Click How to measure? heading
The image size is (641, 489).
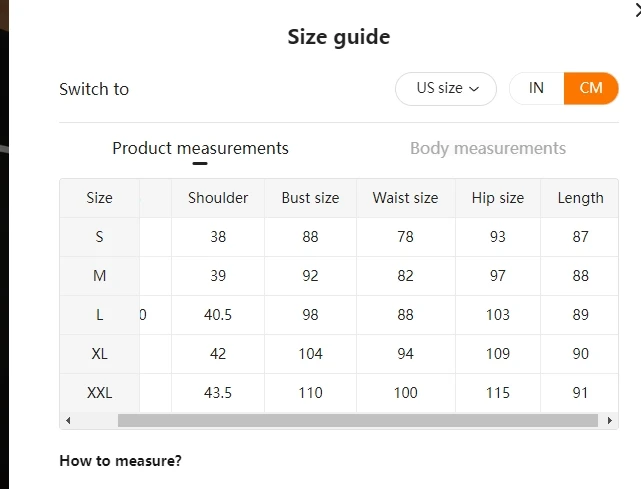pos(120,461)
